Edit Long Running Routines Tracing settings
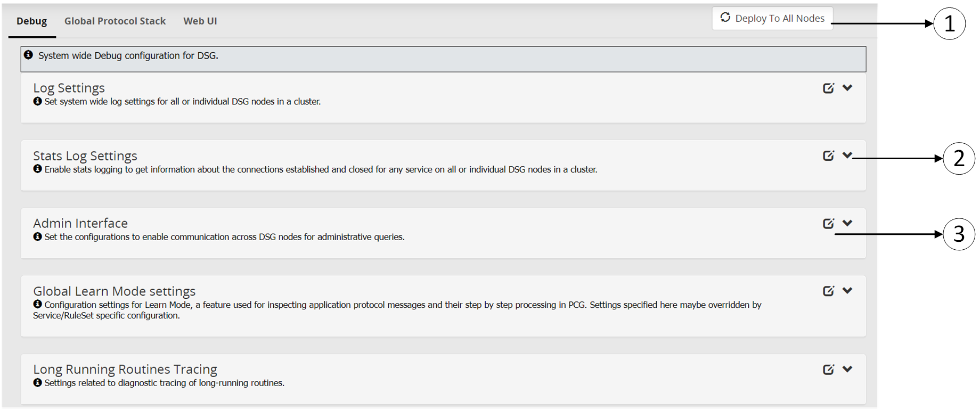The height and width of the screenshot is (409, 980). (x=828, y=370)
